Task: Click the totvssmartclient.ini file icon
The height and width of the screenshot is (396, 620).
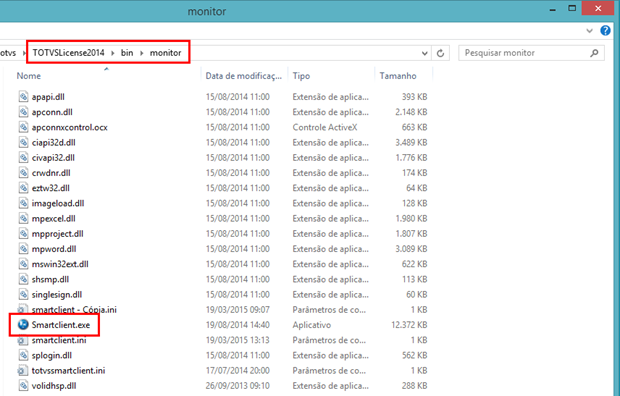Action: [x=23, y=371]
